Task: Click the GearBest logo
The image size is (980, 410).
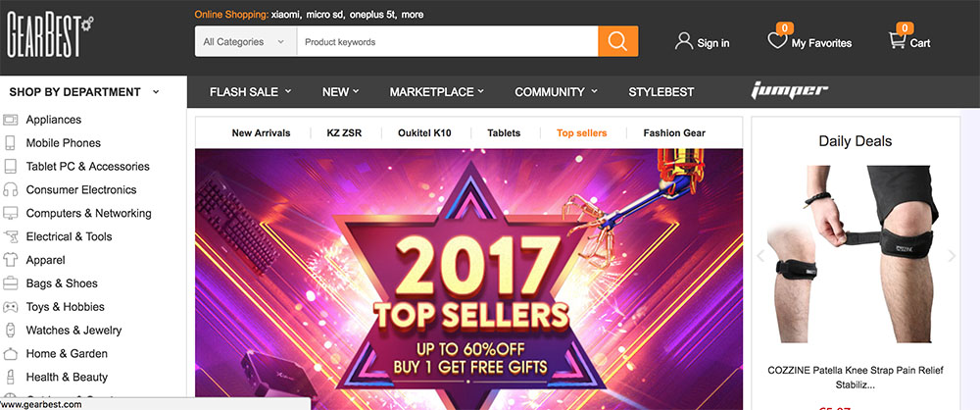Action: pos(50,39)
